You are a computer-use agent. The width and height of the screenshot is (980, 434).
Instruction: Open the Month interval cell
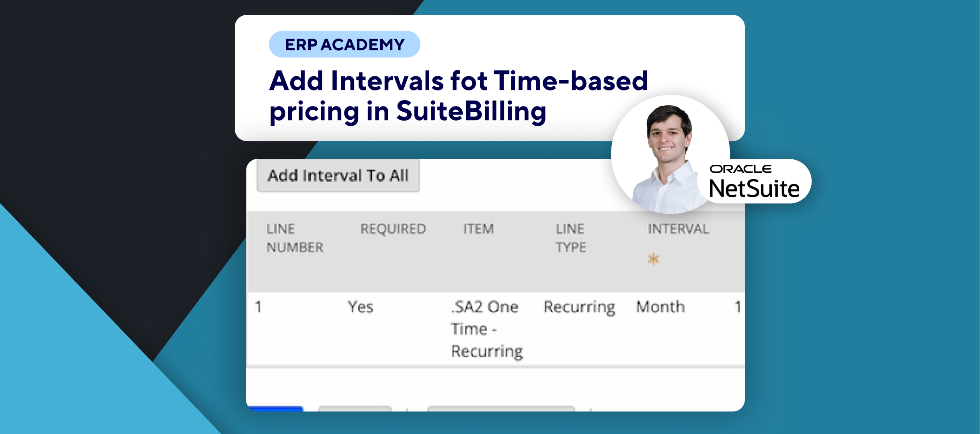(x=660, y=307)
